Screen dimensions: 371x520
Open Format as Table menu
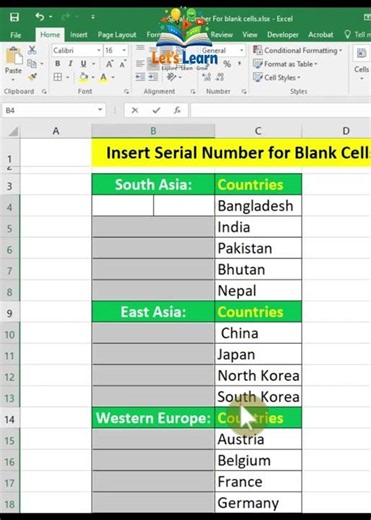click(x=285, y=64)
